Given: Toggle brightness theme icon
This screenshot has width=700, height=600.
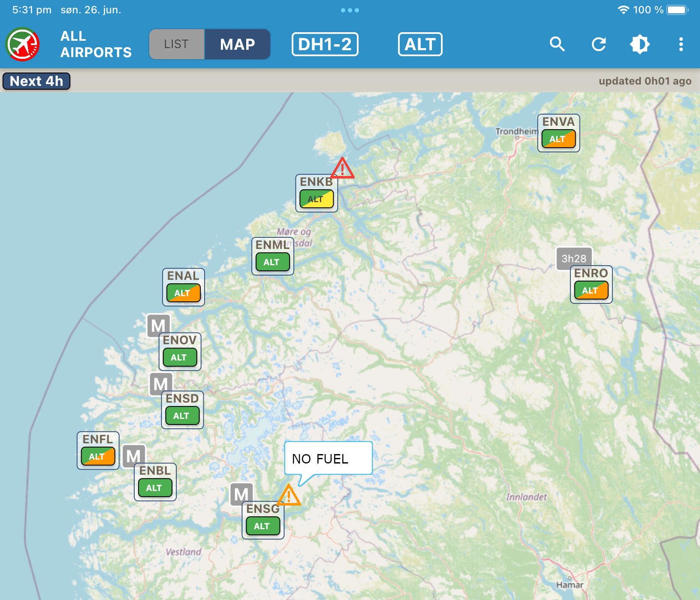Looking at the screenshot, I should point(640,44).
